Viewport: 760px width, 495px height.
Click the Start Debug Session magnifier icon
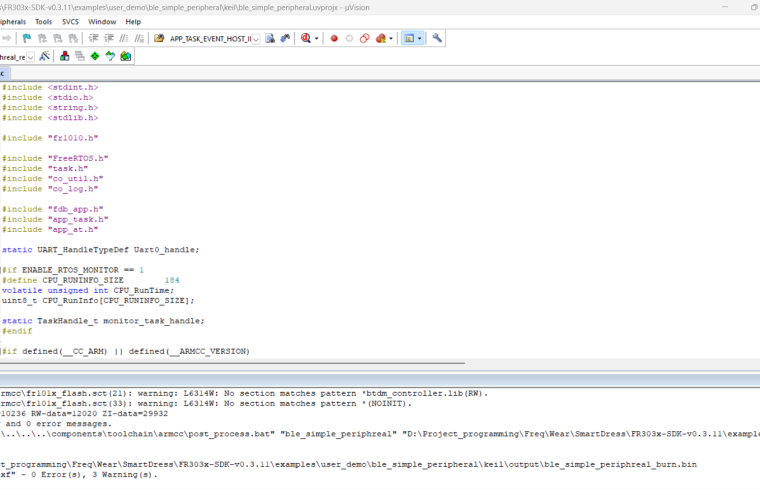[x=305, y=38]
